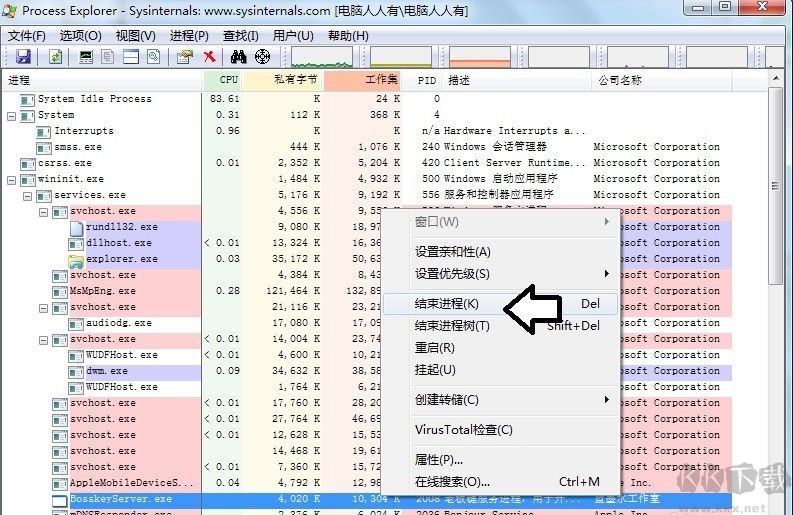Open the 视图(V) menu
The width and height of the screenshot is (793, 515).
coord(136,36)
